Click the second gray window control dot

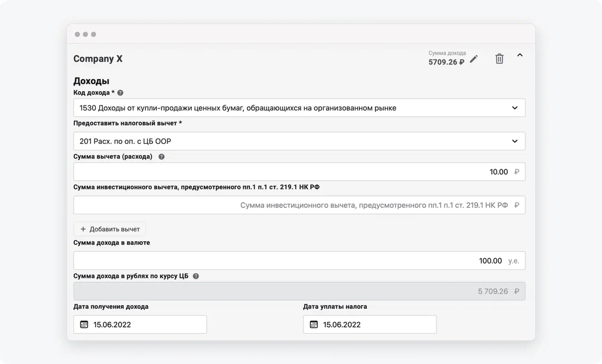click(85, 34)
